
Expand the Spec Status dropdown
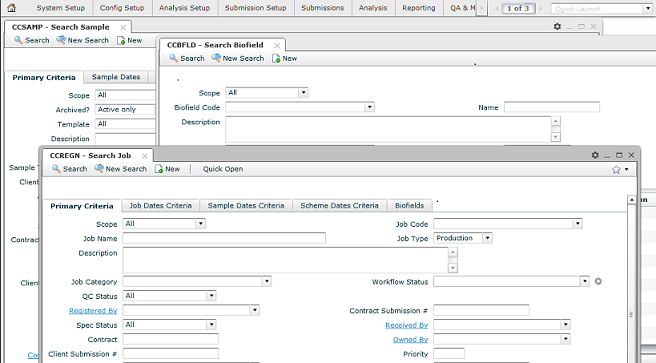pos(211,325)
